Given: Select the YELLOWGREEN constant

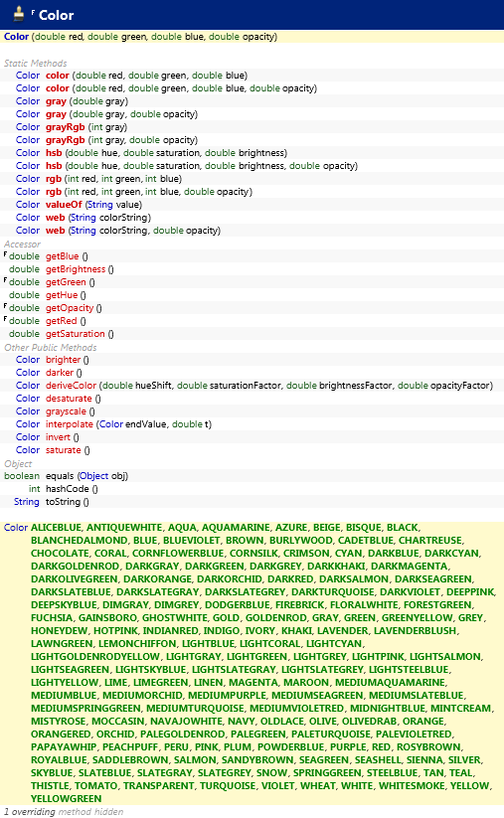Looking at the screenshot, I should click(67, 799).
